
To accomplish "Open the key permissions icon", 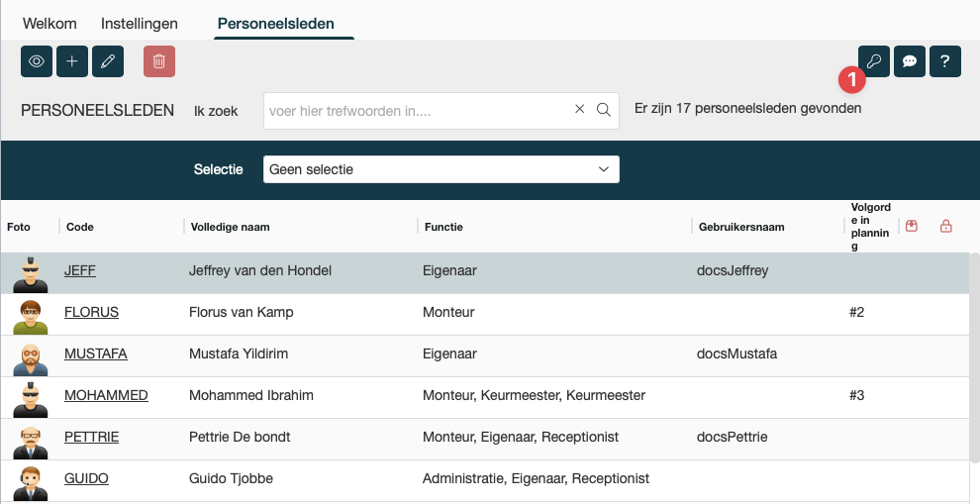I will point(874,61).
